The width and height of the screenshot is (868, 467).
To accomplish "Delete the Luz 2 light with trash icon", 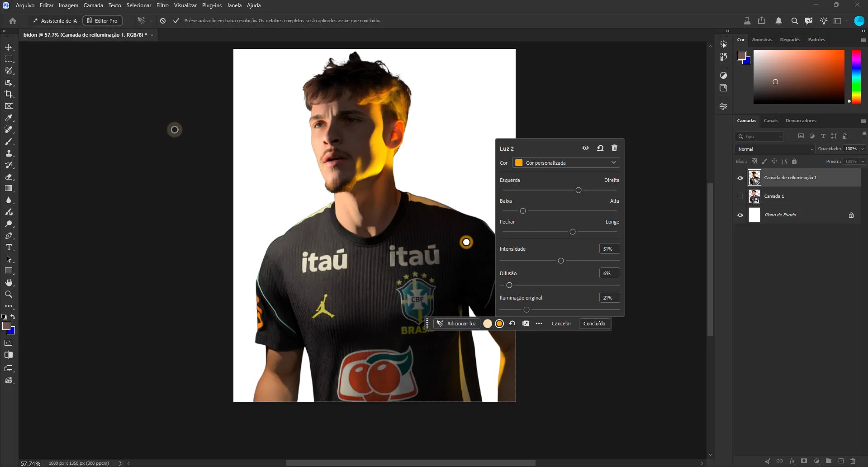I will [x=614, y=148].
